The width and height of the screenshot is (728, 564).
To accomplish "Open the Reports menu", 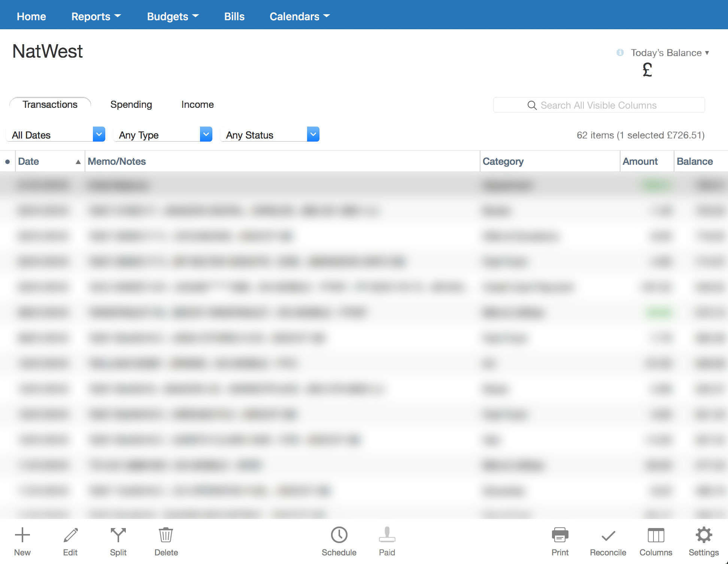I will pos(96,16).
